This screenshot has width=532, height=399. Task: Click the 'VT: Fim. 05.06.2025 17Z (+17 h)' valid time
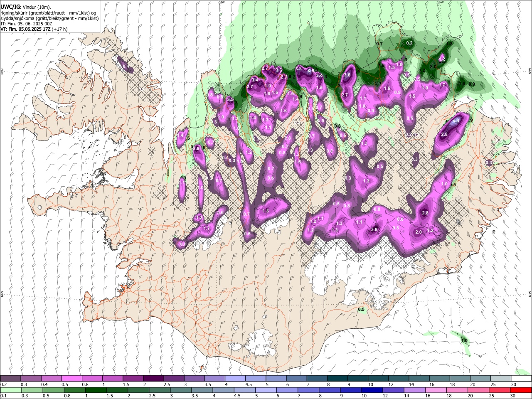pos(34,29)
